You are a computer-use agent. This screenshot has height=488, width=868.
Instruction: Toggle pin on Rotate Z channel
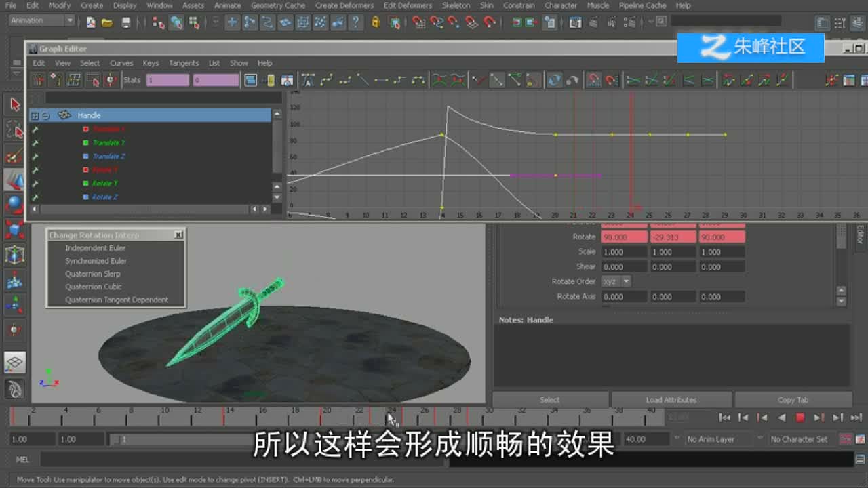(x=35, y=197)
